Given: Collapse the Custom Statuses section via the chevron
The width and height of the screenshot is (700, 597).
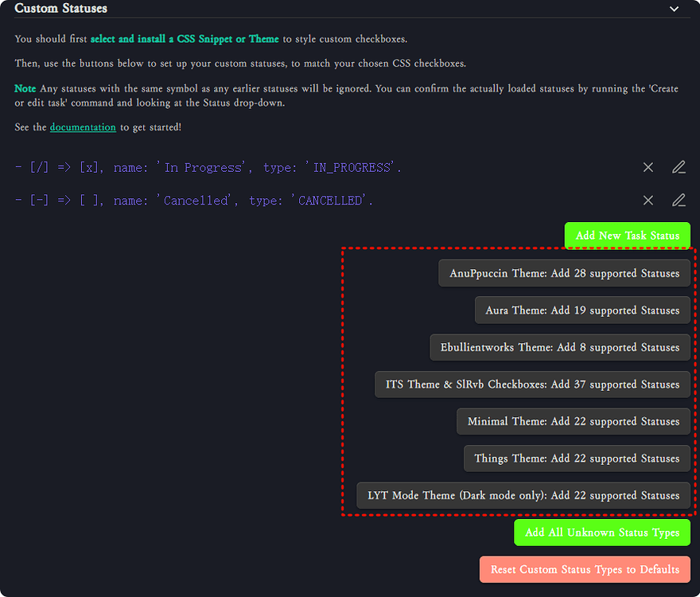Looking at the screenshot, I should click(x=674, y=9).
